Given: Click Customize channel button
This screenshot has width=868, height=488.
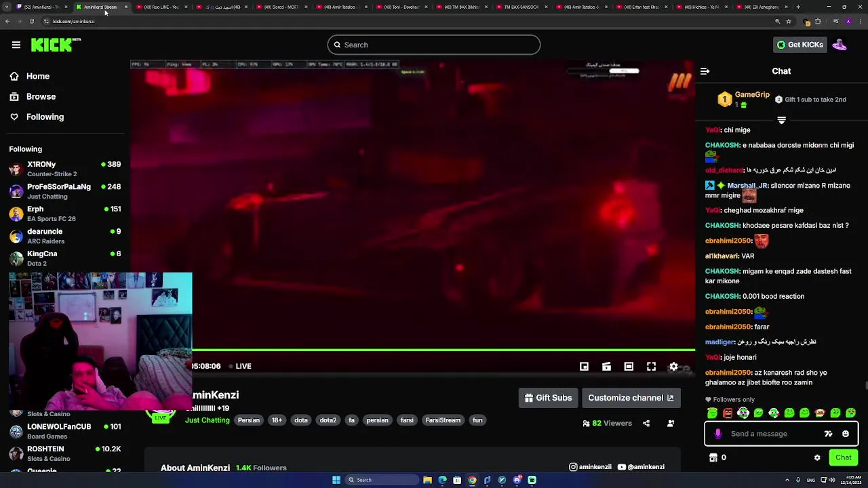Looking at the screenshot, I should (x=631, y=398).
